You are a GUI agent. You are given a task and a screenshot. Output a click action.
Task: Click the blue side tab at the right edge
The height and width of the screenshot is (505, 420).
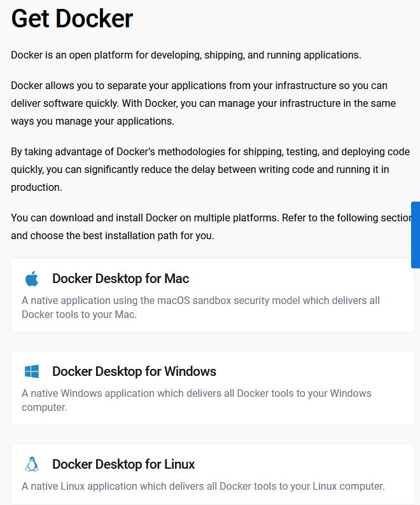pos(416,235)
